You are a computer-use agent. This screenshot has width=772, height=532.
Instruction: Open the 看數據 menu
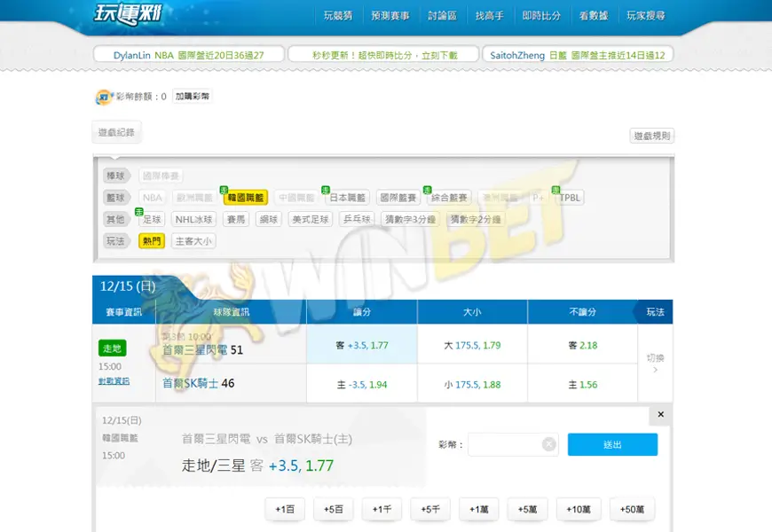point(594,16)
